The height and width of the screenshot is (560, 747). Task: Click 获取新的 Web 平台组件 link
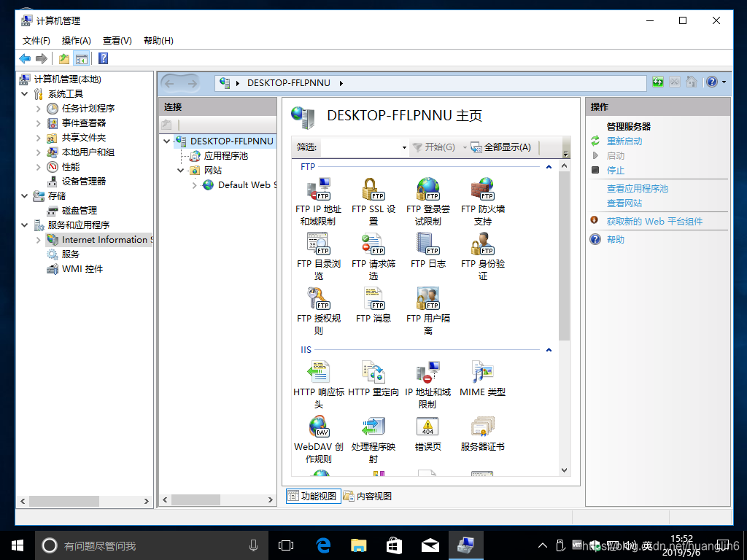pyautogui.click(x=654, y=221)
